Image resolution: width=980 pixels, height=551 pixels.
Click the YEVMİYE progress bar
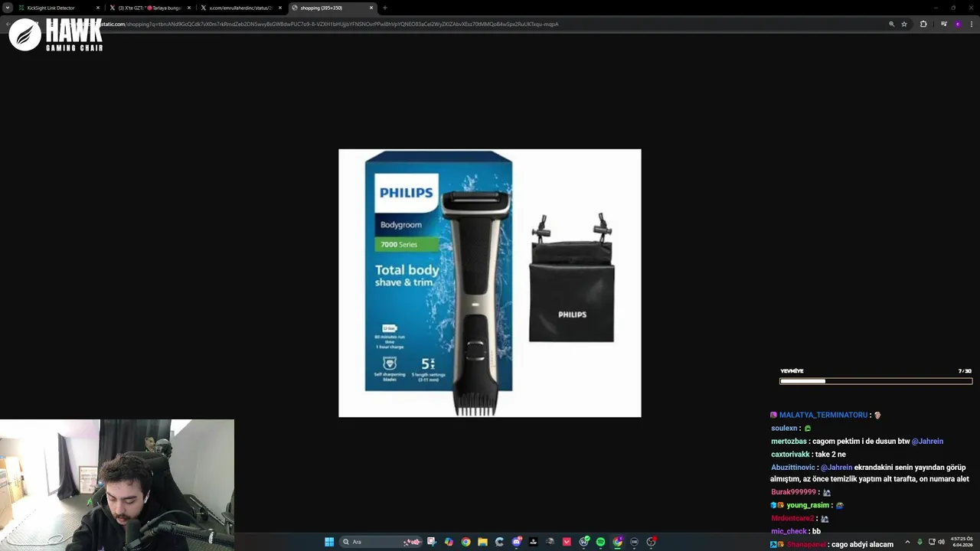875,380
